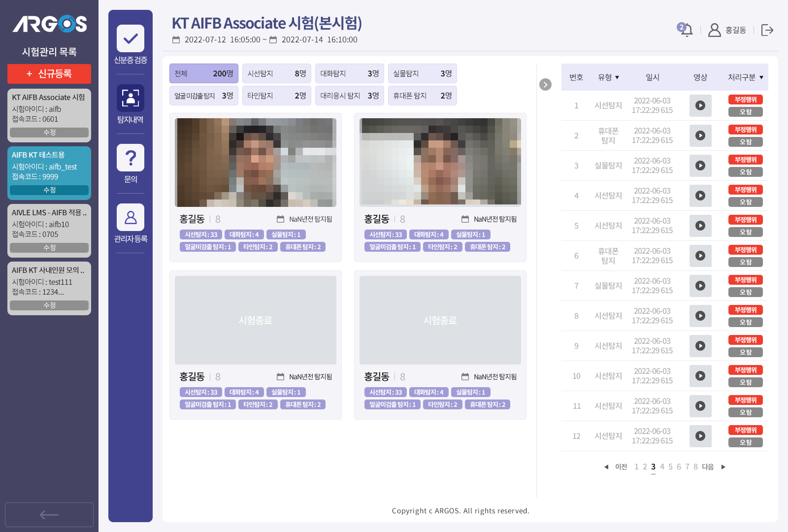
Task: Play video for row 3
Action: [700, 166]
